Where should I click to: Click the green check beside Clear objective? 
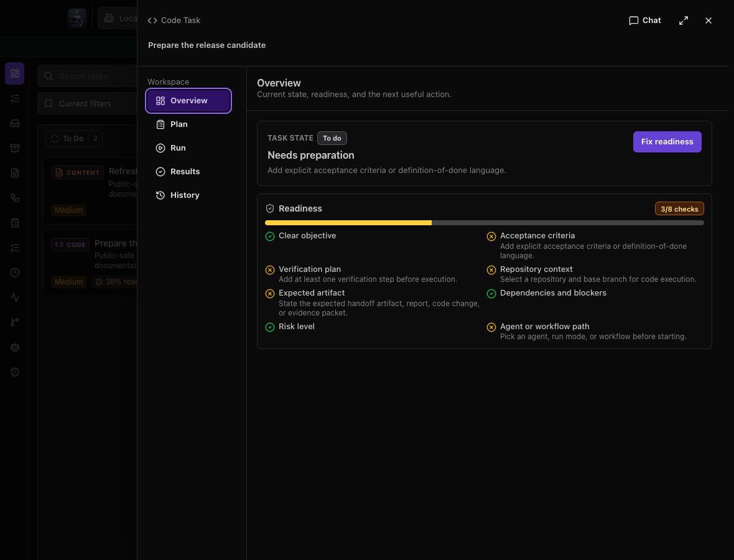point(269,236)
